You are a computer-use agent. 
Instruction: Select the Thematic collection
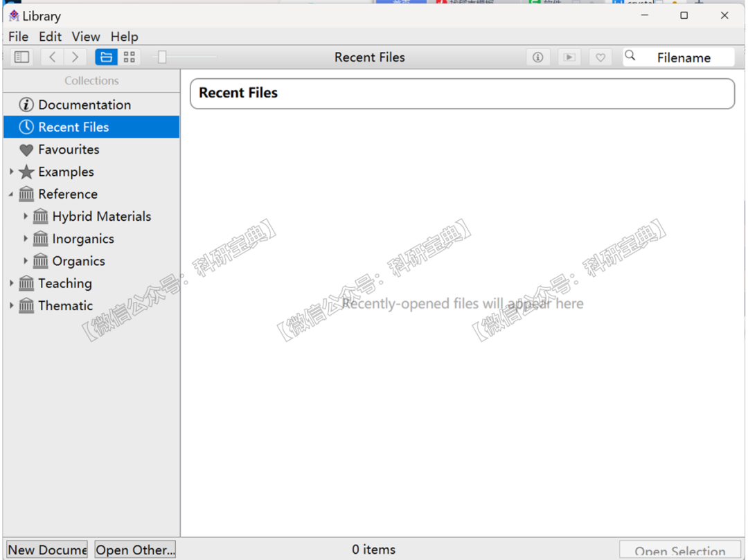click(91, 306)
